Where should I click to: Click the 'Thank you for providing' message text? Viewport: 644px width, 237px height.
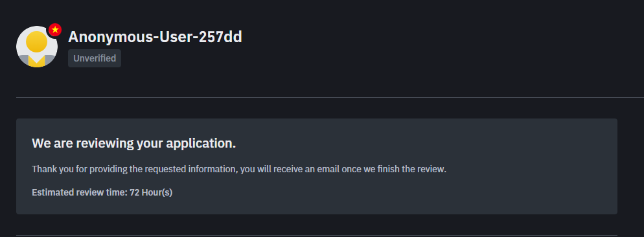point(239,169)
